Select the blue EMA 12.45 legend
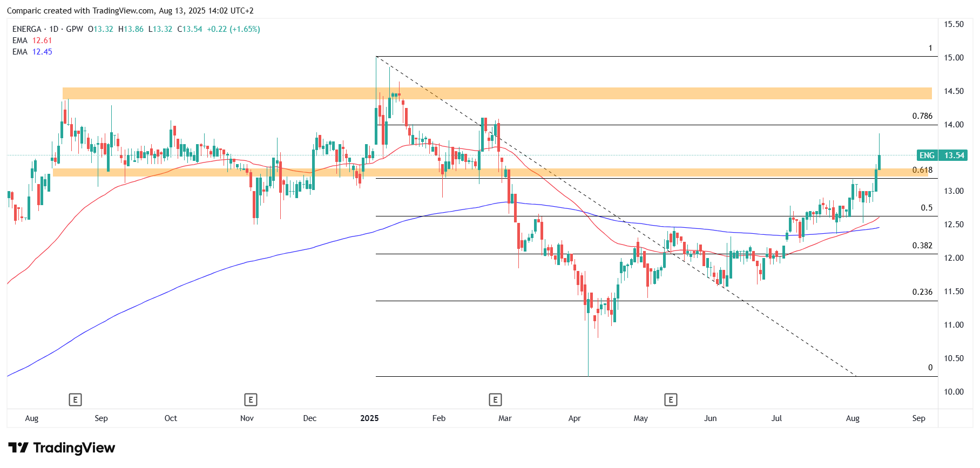This screenshot has width=980, height=468. [32, 52]
